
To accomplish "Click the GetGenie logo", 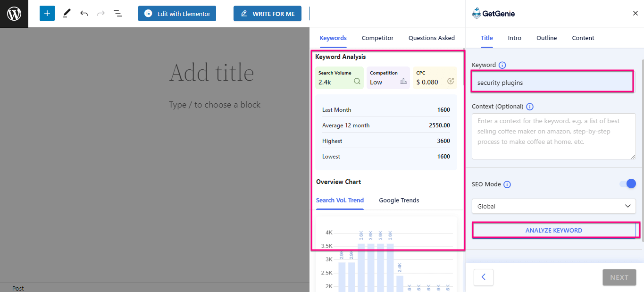I will click(x=493, y=14).
